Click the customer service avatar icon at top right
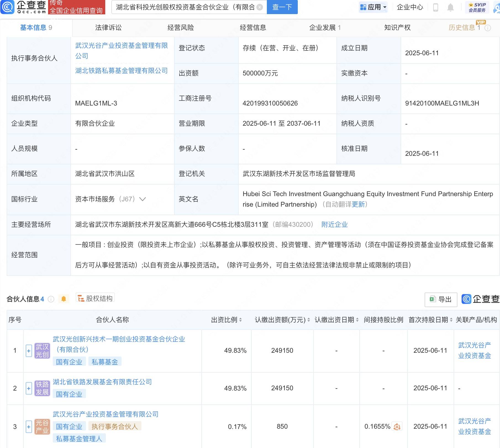The width and height of the screenshot is (500, 448). click(497, 7)
